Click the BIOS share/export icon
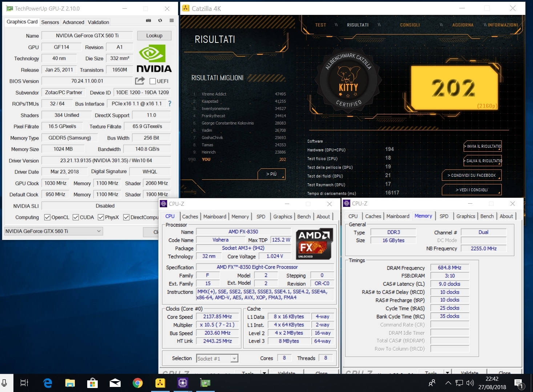 click(x=140, y=81)
